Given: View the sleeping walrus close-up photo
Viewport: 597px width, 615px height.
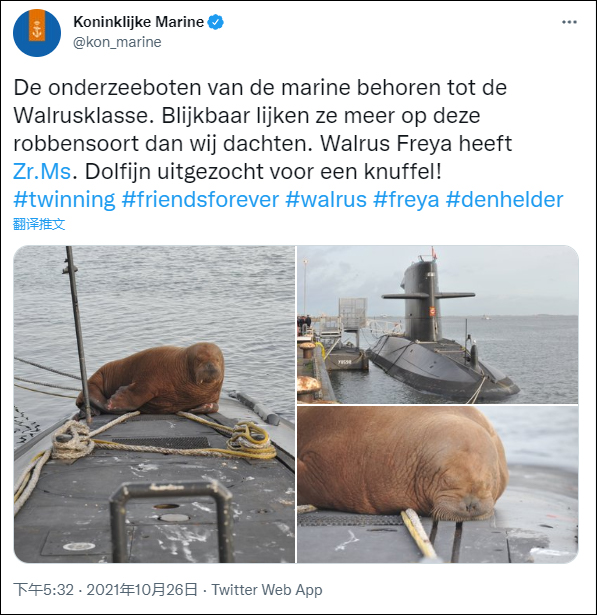Looking at the screenshot, I should 437,484.
